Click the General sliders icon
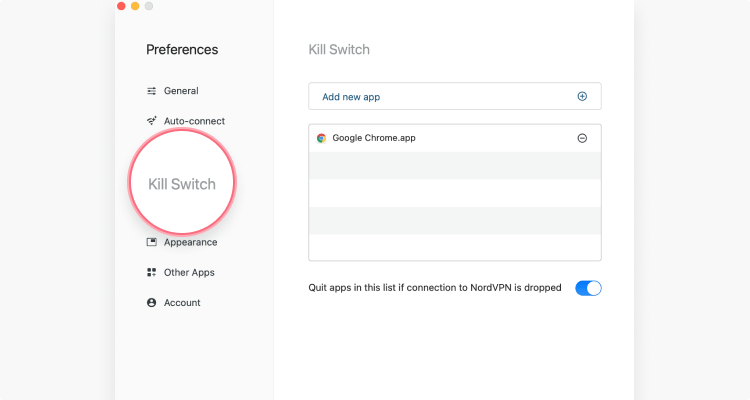Image resolution: width=750 pixels, height=400 pixels. tap(151, 91)
